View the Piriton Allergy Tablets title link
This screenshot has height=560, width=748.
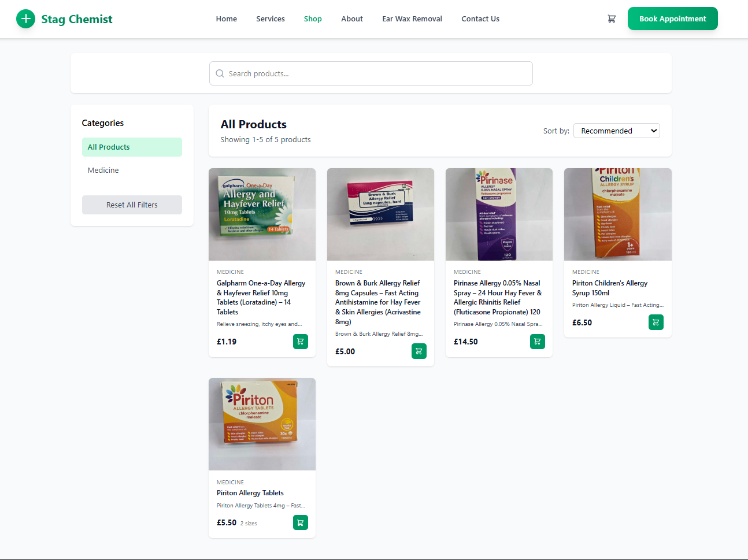pyautogui.click(x=250, y=493)
